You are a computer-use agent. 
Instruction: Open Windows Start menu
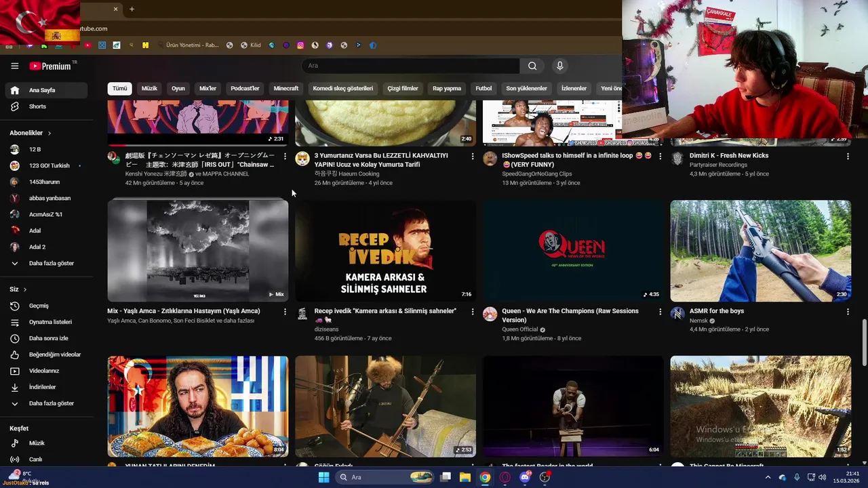(323, 477)
